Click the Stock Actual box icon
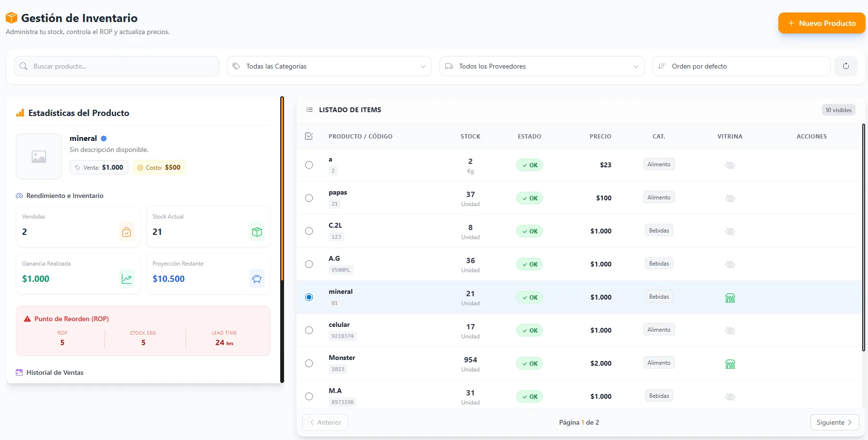 click(x=257, y=232)
